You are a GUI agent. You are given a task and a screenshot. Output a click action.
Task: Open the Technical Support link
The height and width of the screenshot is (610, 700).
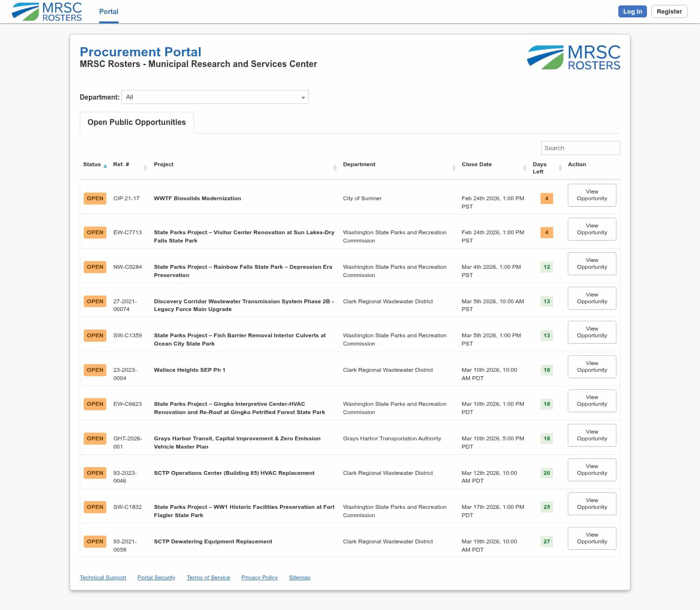pos(103,577)
